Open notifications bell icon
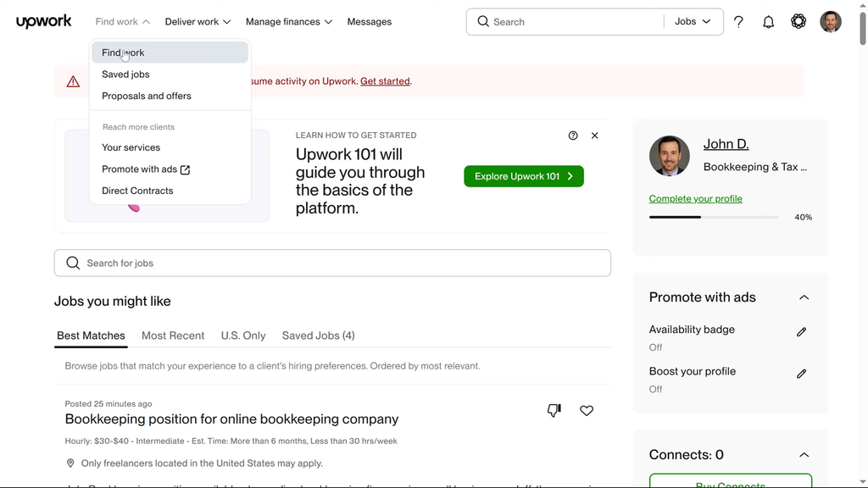 pyautogui.click(x=768, y=22)
